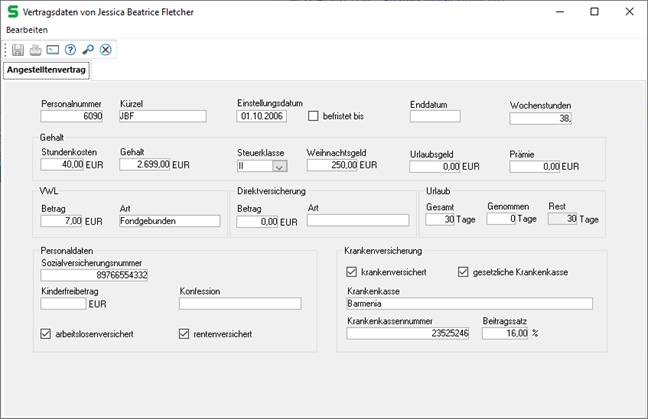Viewport: 648px width, 419px height.
Task: Click the Save disk icon in toolbar
Action: [19, 49]
